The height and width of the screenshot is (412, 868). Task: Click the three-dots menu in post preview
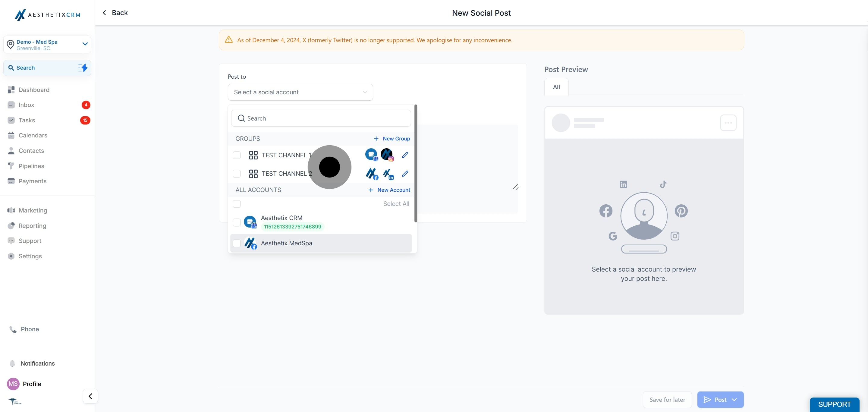click(x=728, y=123)
